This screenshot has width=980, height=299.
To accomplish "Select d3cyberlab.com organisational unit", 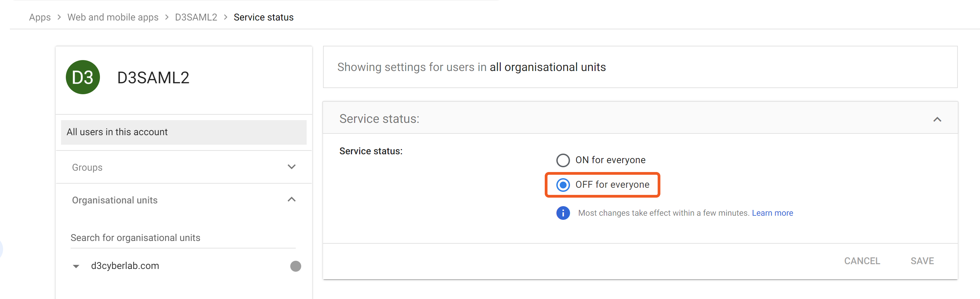I will (x=125, y=266).
